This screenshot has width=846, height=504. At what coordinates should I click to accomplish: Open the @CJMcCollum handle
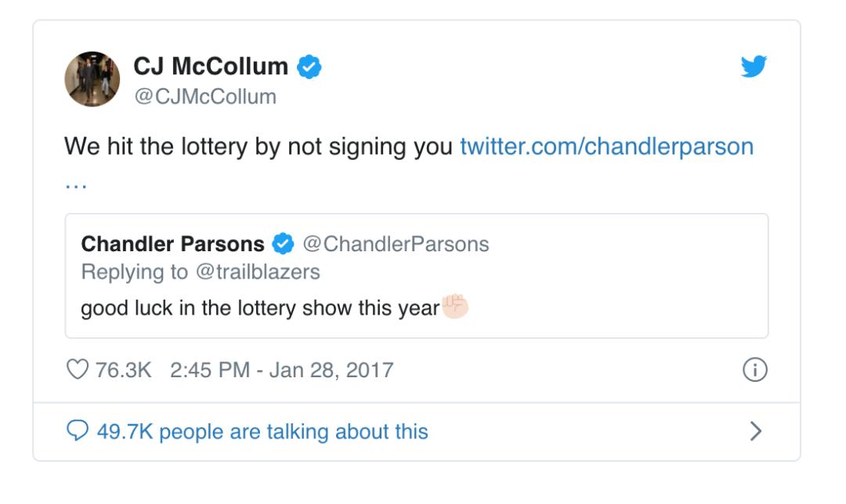205,96
